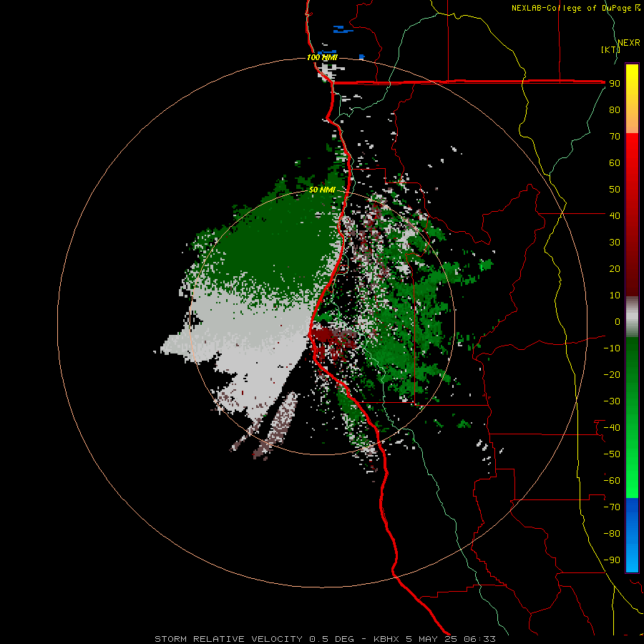
Task: Click the -50 value on the velocity scale
Action: click(612, 454)
